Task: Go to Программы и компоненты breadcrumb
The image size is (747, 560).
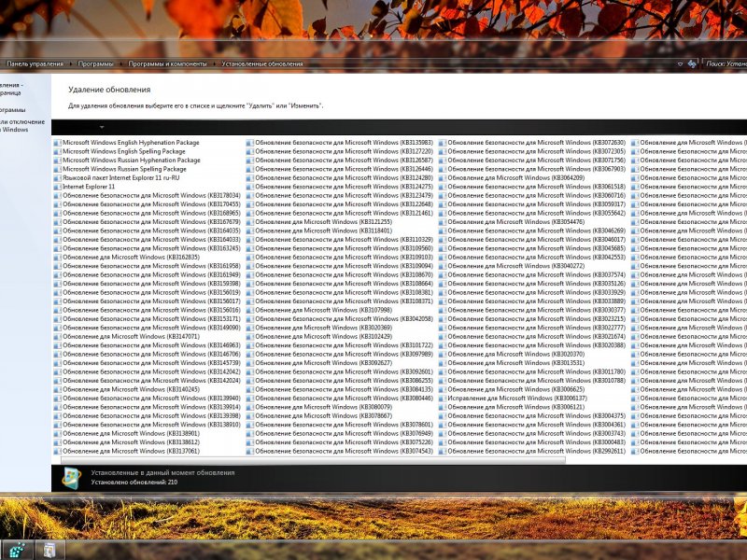Action: pos(168,63)
